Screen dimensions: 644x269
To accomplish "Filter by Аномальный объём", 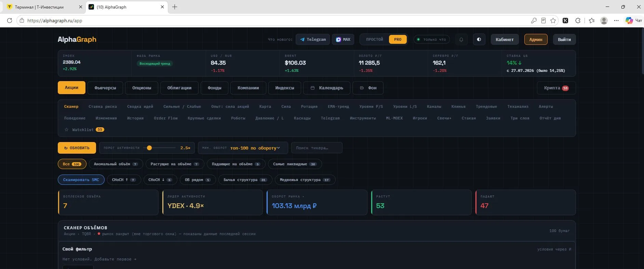I will coord(116,164).
